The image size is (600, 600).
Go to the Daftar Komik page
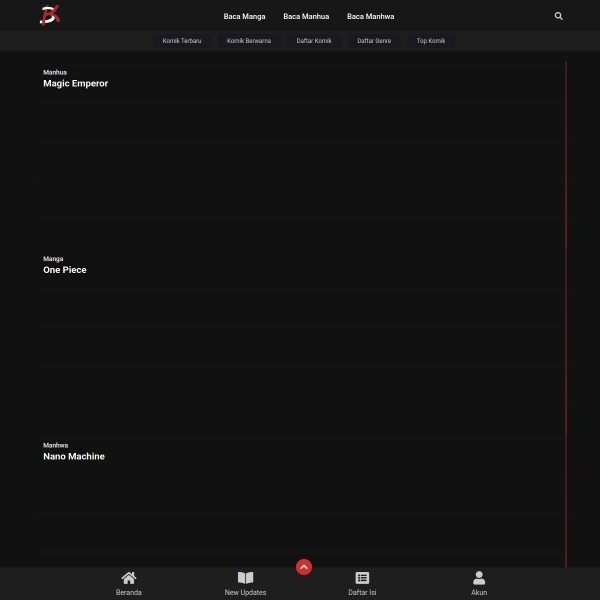314,41
